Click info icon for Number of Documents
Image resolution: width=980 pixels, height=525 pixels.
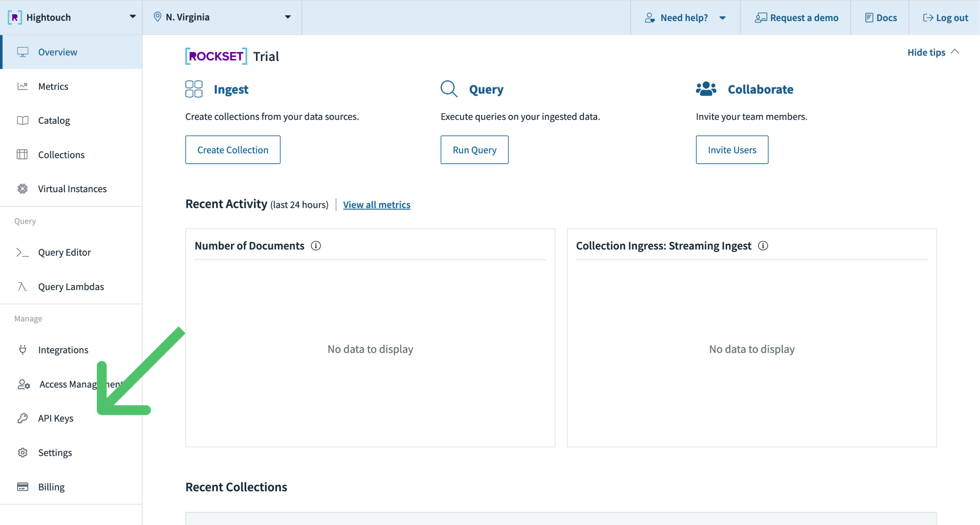point(316,246)
